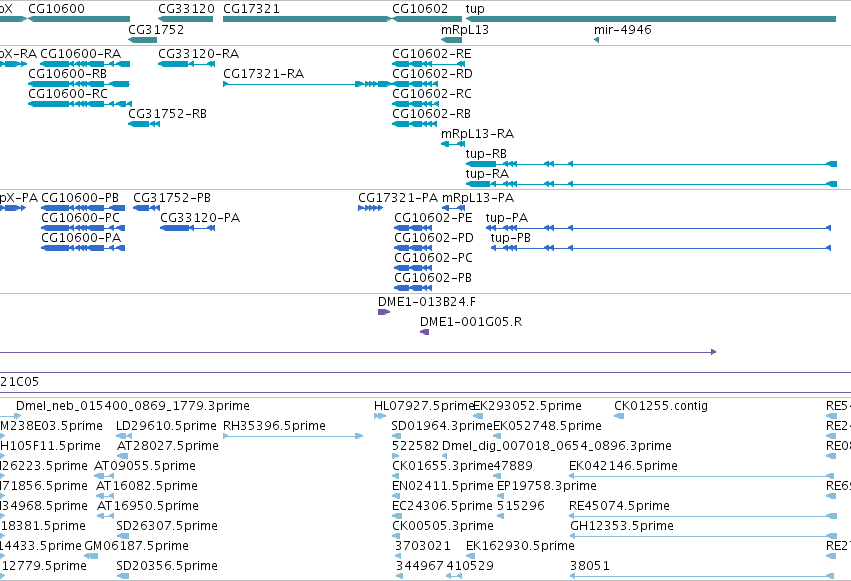Click EST AT16950.5prime label
The image size is (851, 581).
click(x=148, y=506)
